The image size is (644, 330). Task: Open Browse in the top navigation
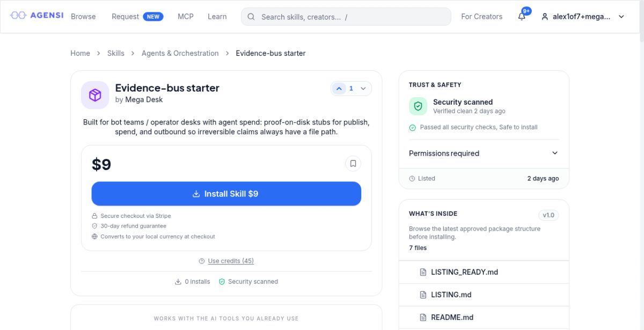point(83,17)
